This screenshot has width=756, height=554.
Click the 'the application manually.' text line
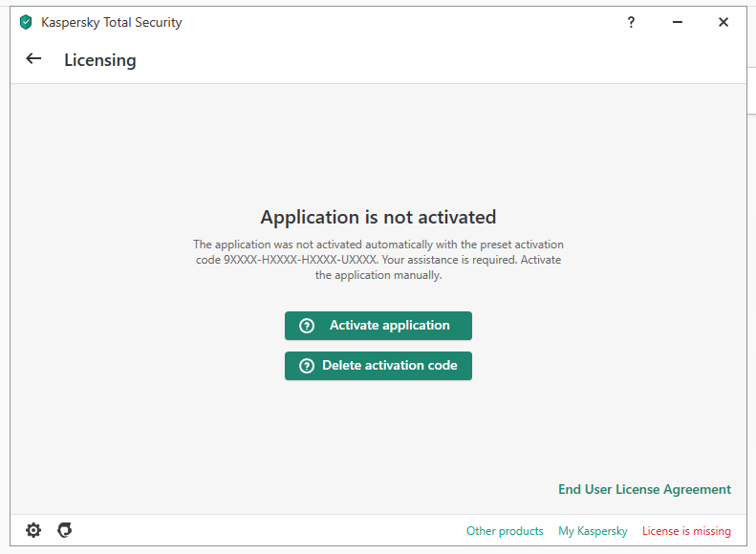coord(378,275)
